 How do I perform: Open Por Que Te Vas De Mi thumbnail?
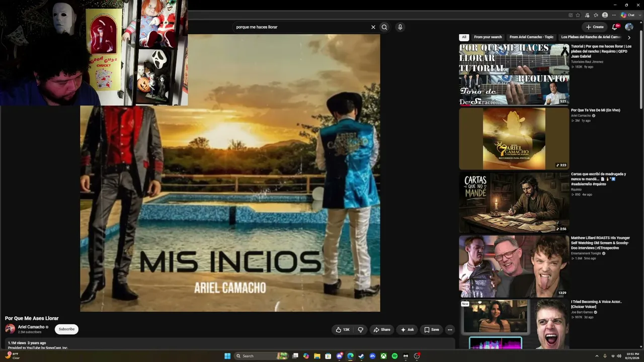514,139
